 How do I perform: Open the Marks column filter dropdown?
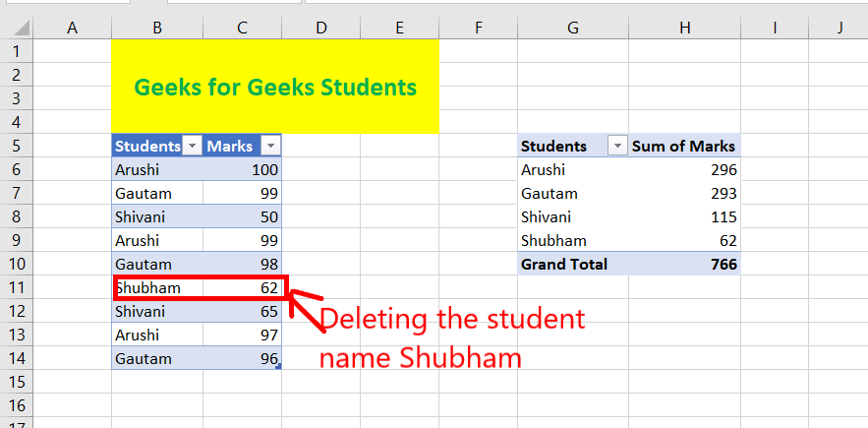point(270,146)
